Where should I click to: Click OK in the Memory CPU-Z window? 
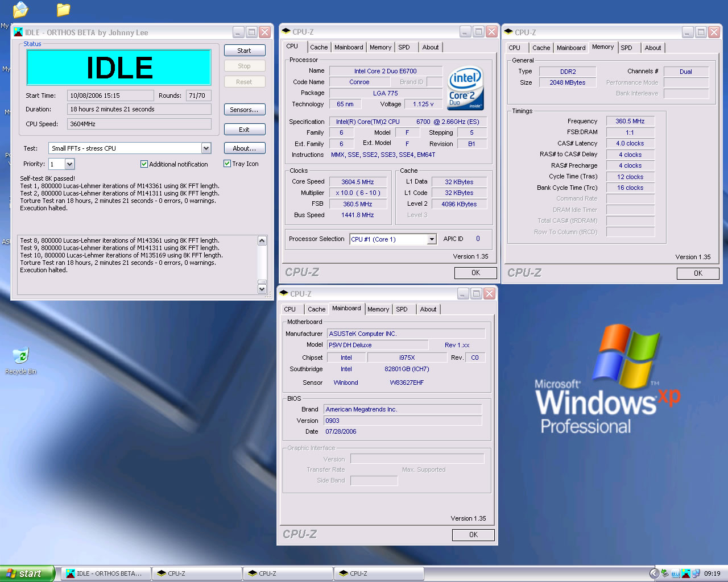pos(698,273)
